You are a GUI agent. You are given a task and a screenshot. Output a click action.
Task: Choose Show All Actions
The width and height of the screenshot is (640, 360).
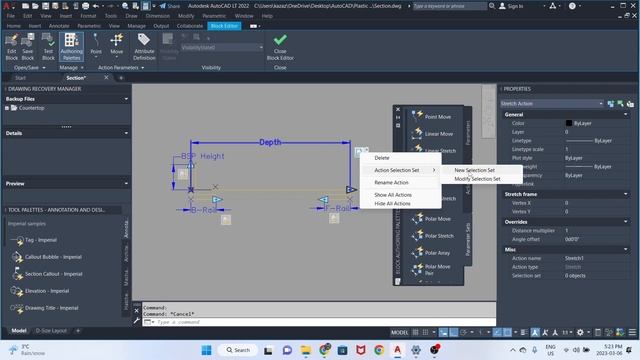click(393, 195)
